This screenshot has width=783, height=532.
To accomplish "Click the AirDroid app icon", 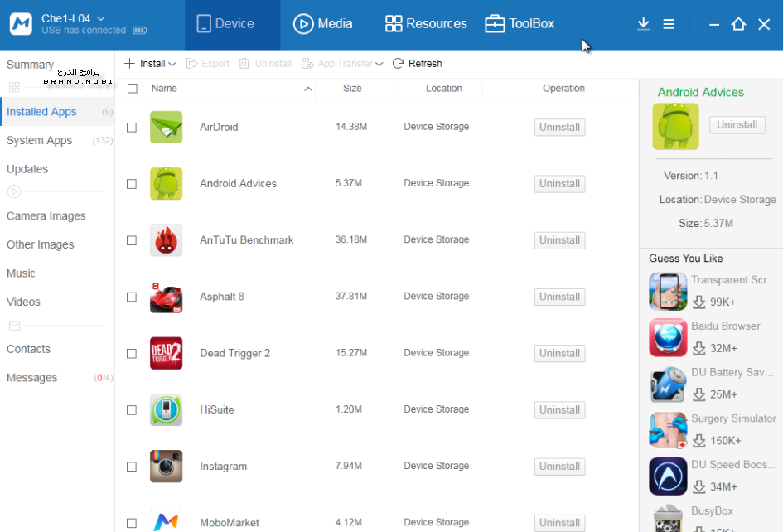I will (166, 127).
